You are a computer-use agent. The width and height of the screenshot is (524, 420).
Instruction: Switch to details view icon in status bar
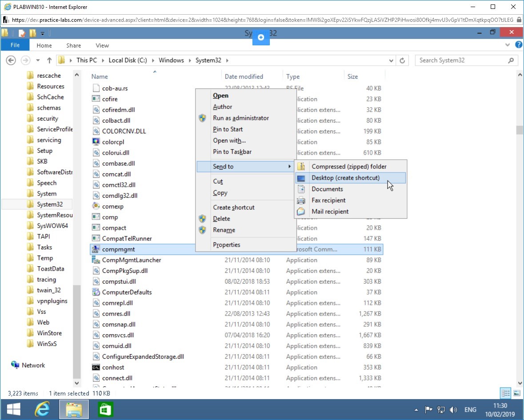click(505, 393)
